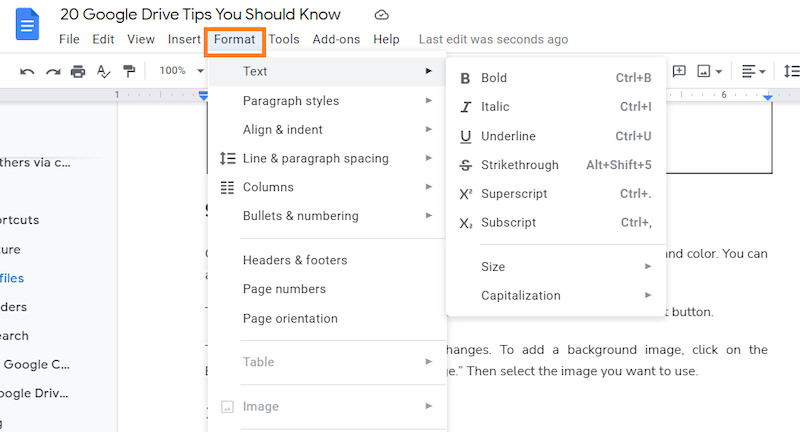Image resolution: width=800 pixels, height=432 pixels.
Task: Click 'Last edit was seconds ago' link
Action: pyautogui.click(x=493, y=39)
